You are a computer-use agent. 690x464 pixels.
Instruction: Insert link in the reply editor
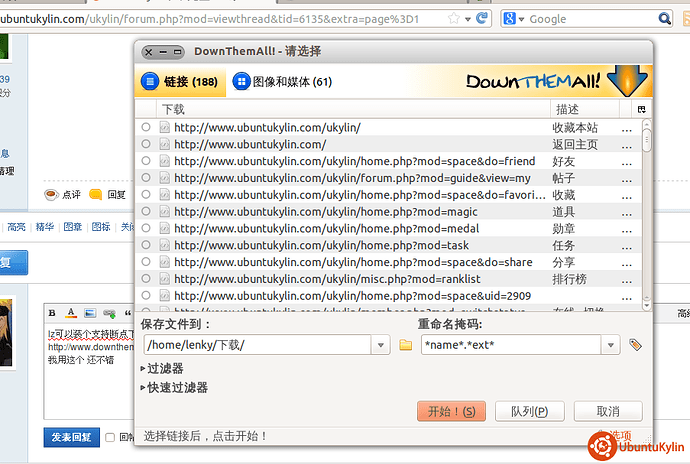(109, 313)
